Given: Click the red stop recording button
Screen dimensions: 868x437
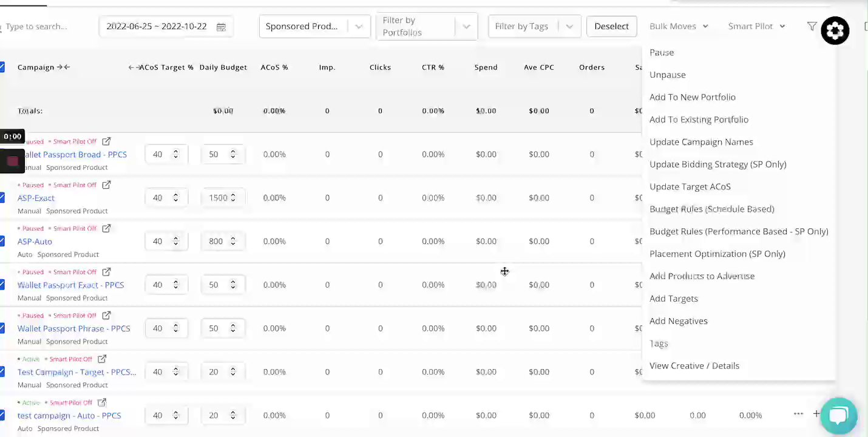Looking at the screenshot, I should tap(12, 161).
